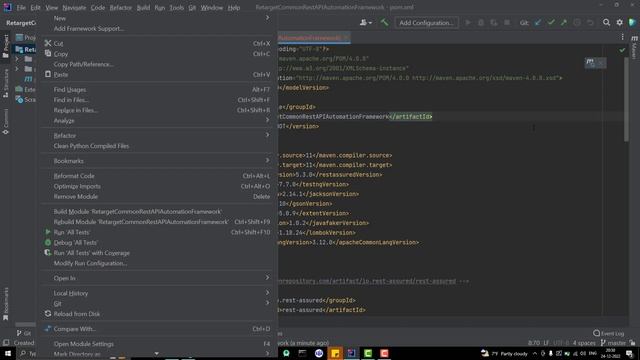640x360 pixels.
Task: Click the editor vertical scrollbar
Action: click(x=627, y=100)
